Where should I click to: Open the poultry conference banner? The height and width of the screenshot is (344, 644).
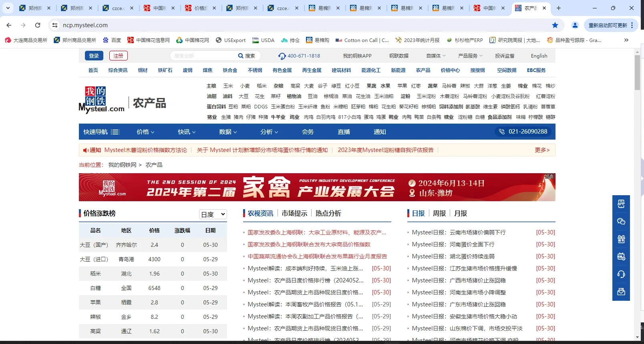click(317, 187)
